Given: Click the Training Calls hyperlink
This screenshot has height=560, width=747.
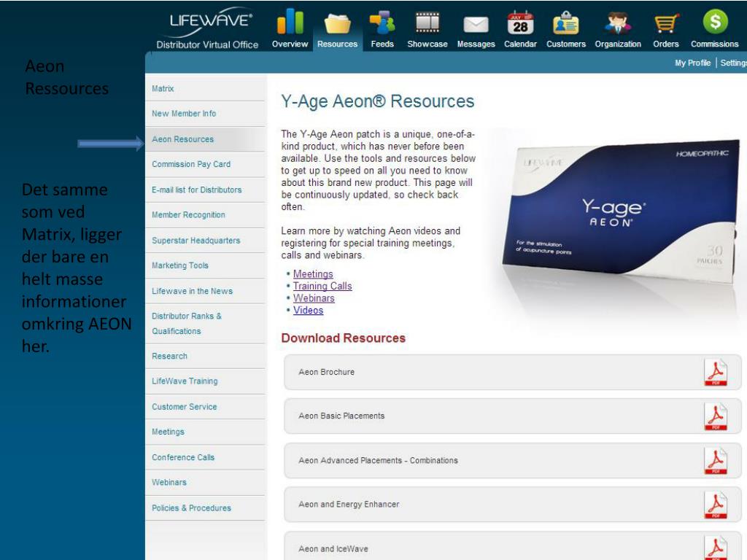Looking at the screenshot, I should 322,286.
